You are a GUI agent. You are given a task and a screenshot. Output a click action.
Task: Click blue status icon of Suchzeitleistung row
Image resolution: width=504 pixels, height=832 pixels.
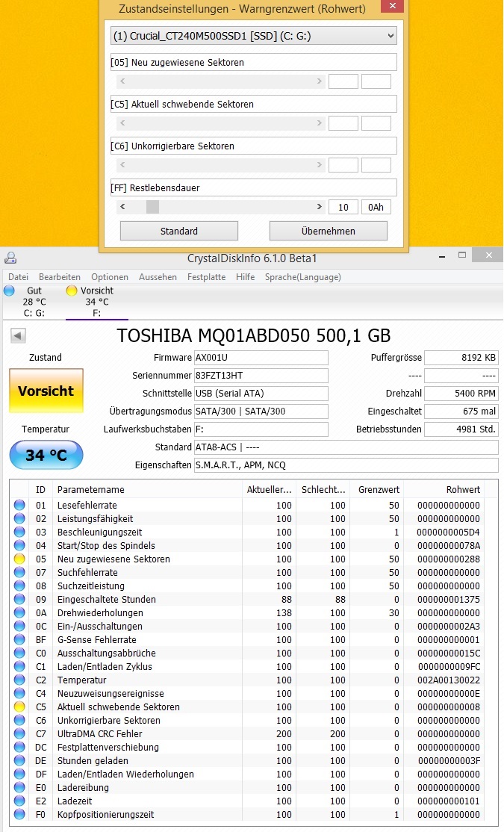pos(19,586)
